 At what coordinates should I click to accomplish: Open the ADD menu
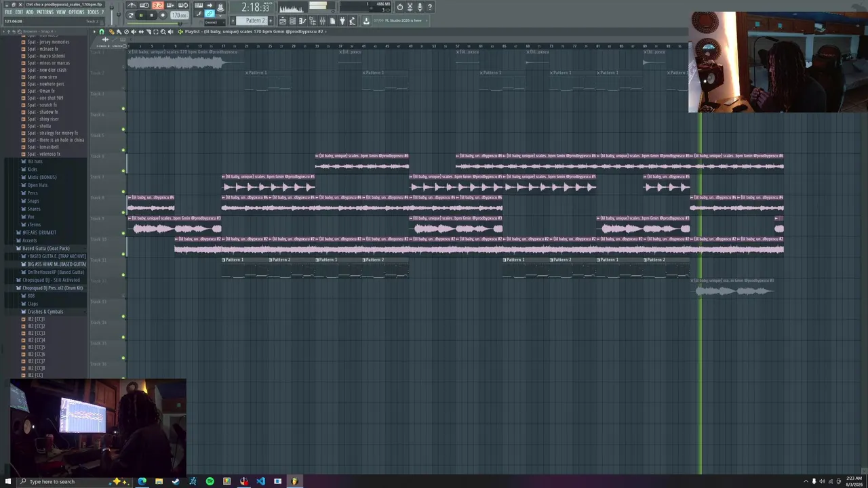tap(29, 12)
